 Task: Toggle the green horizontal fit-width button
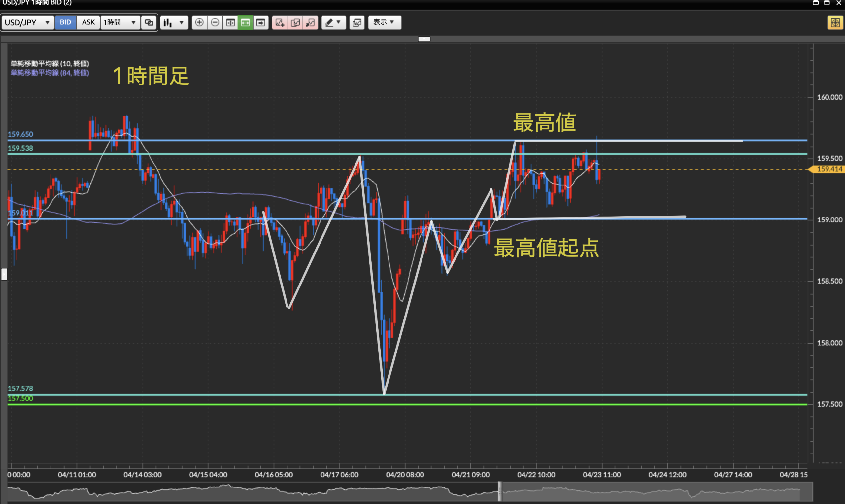245,22
